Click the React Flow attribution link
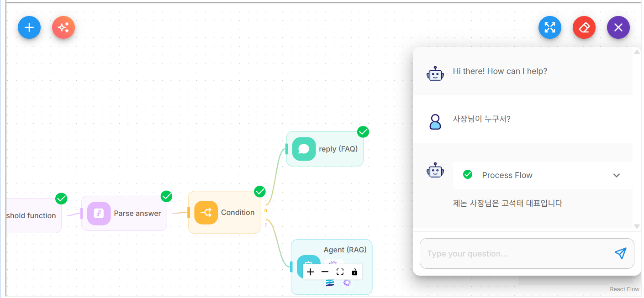This screenshot has width=644, height=298. point(624,289)
